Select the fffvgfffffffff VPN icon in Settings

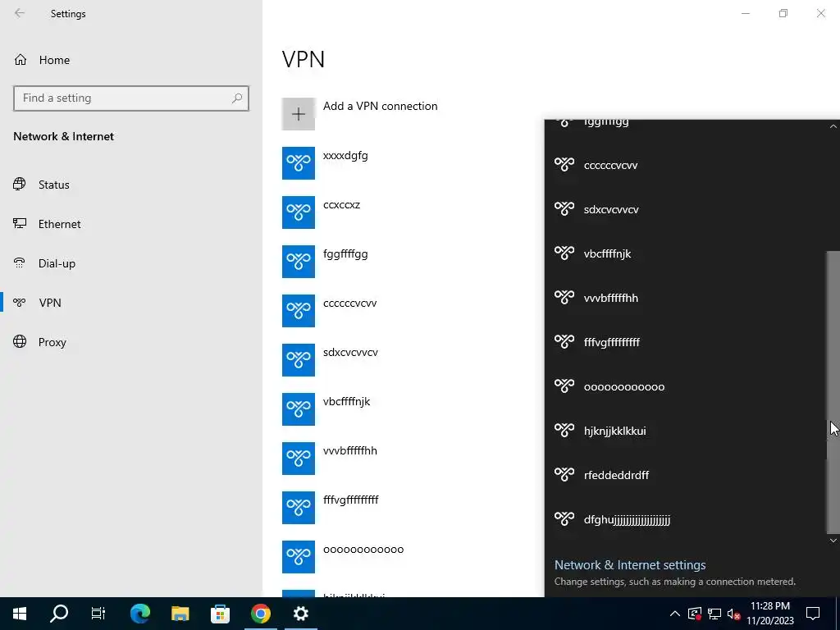click(299, 508)
